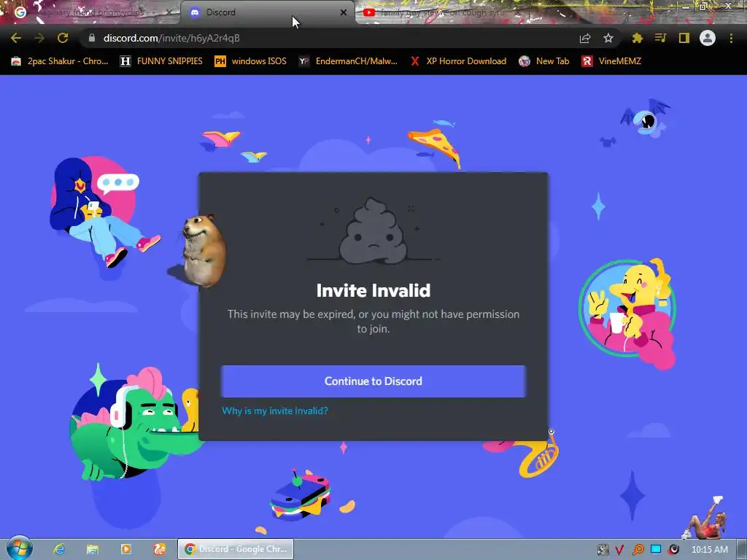Open the clock showing 10:15 AM
Viewport: 747px width, 560px height.
709,550
